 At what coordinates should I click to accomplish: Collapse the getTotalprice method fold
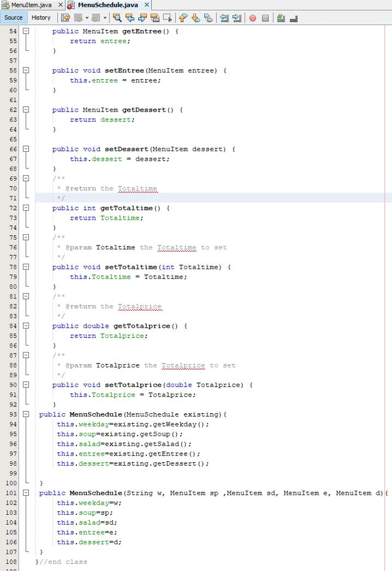pyautogui.click(x=26, y=326)
